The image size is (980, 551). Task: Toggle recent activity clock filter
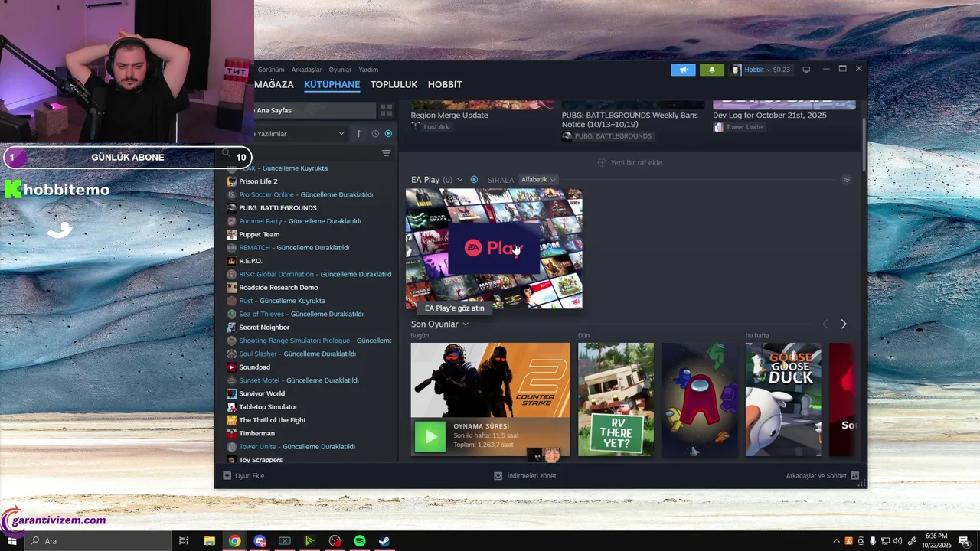pos(375,134)
